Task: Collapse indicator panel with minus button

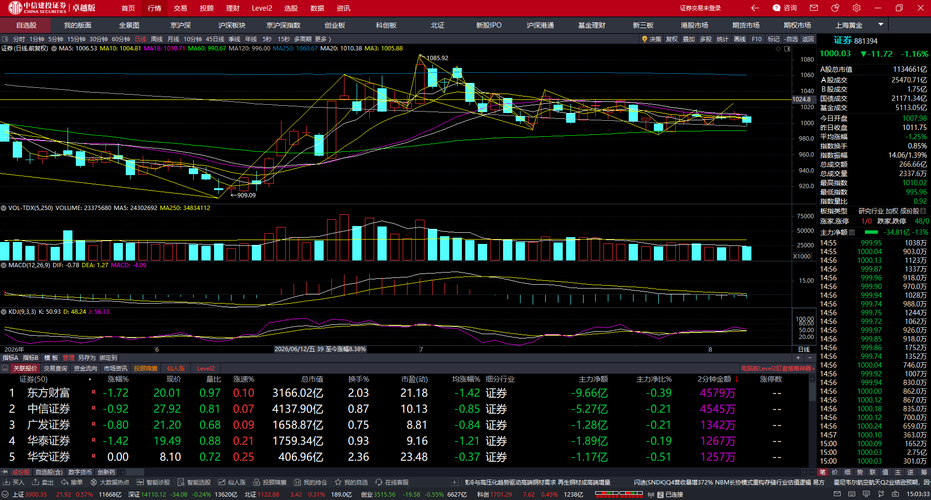Action: pos(810,357)
